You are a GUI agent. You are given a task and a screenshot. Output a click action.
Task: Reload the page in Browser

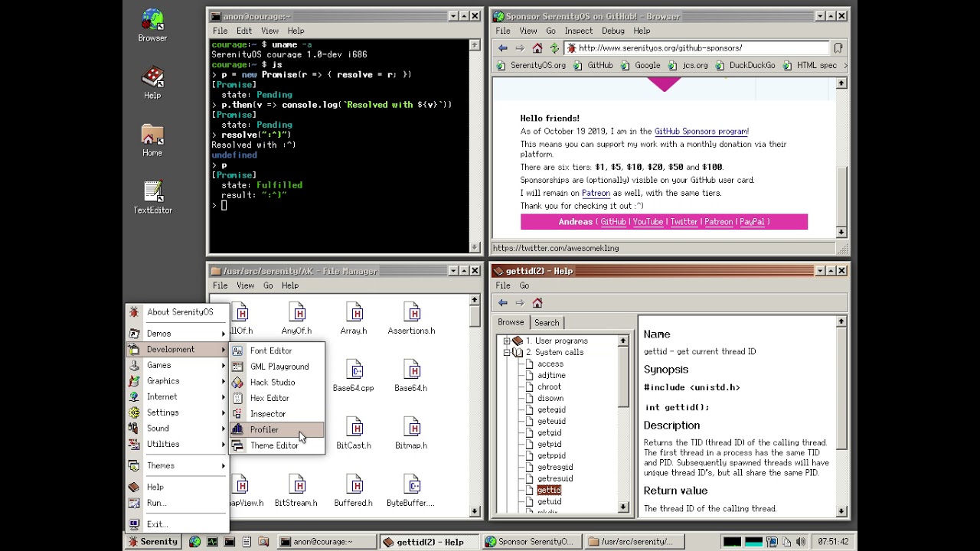click(554, 48)
